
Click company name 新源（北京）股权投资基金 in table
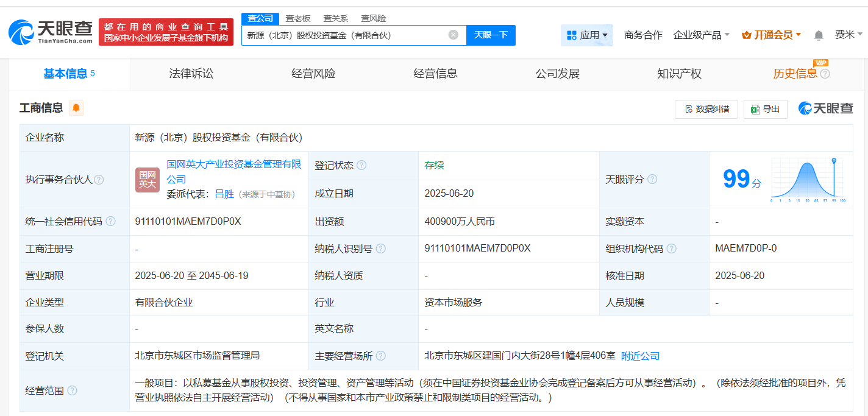[219, 138]
